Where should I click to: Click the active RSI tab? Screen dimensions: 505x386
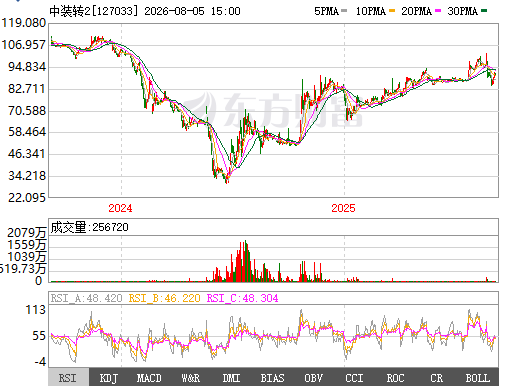click(x=68, y=378)
